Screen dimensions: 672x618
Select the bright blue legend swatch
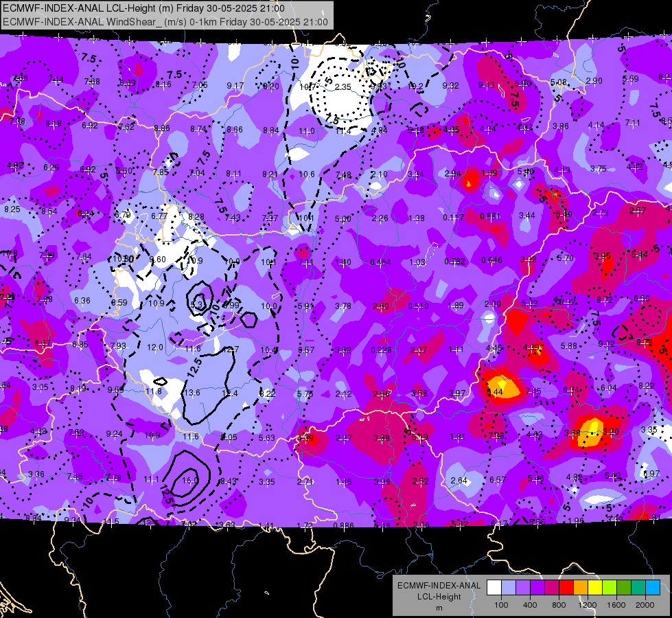(653, 588)
